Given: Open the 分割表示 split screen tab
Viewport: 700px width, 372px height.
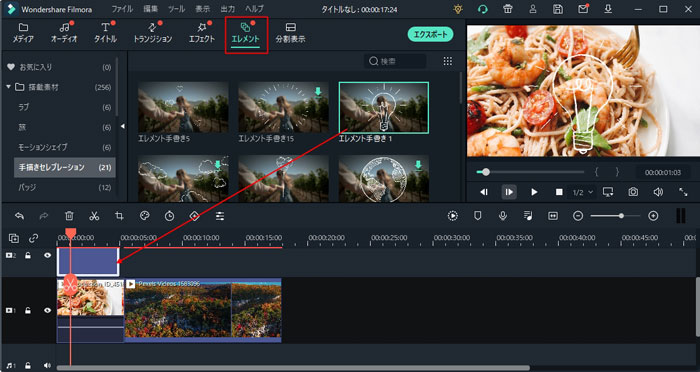Looking at the screenshot, I should click(291, 33).
